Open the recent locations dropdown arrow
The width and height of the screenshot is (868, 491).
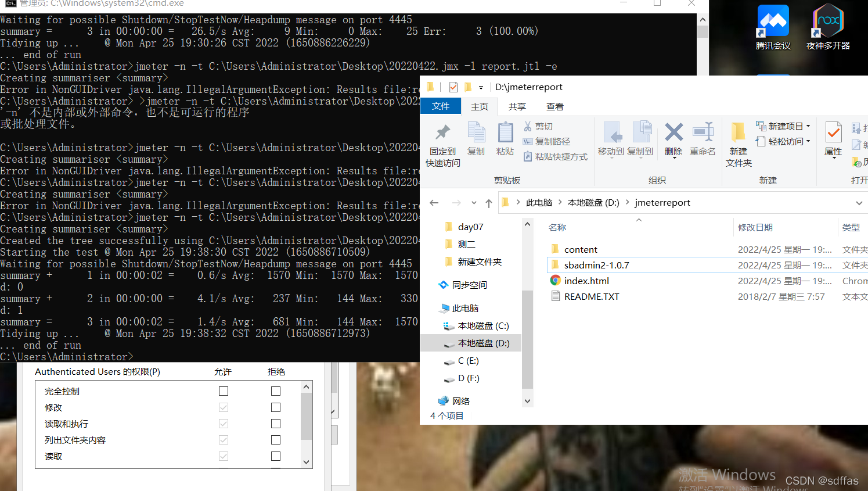[x=474, y=203]
